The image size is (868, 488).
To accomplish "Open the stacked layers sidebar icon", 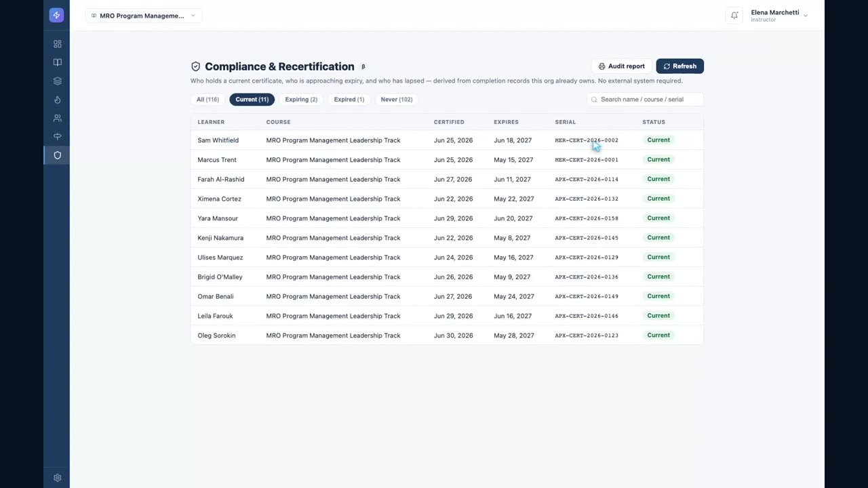I will point(57,81).
